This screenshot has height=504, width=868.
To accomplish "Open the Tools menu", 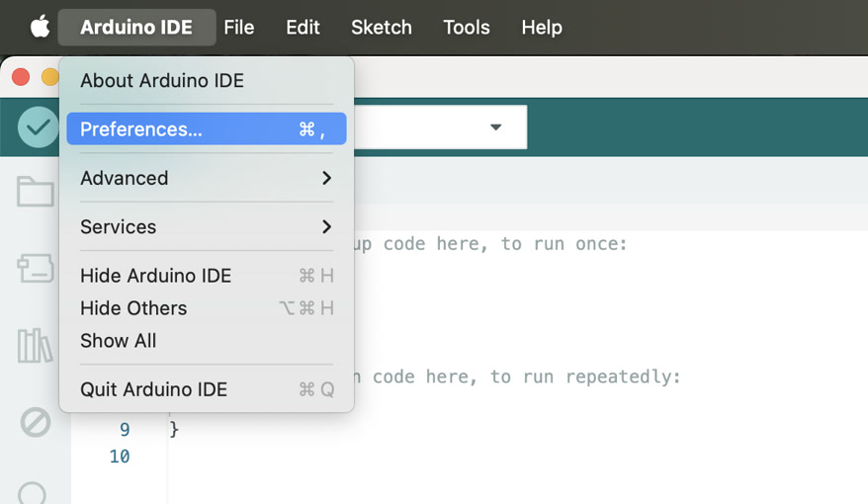I will tap(467, 27).
